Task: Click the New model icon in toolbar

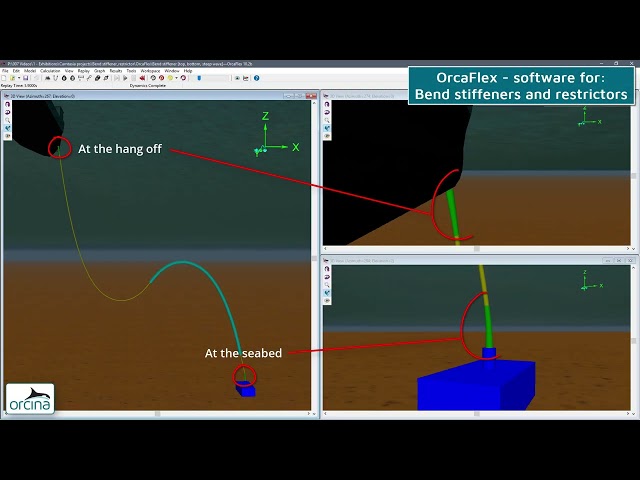Action: (4, 78)
